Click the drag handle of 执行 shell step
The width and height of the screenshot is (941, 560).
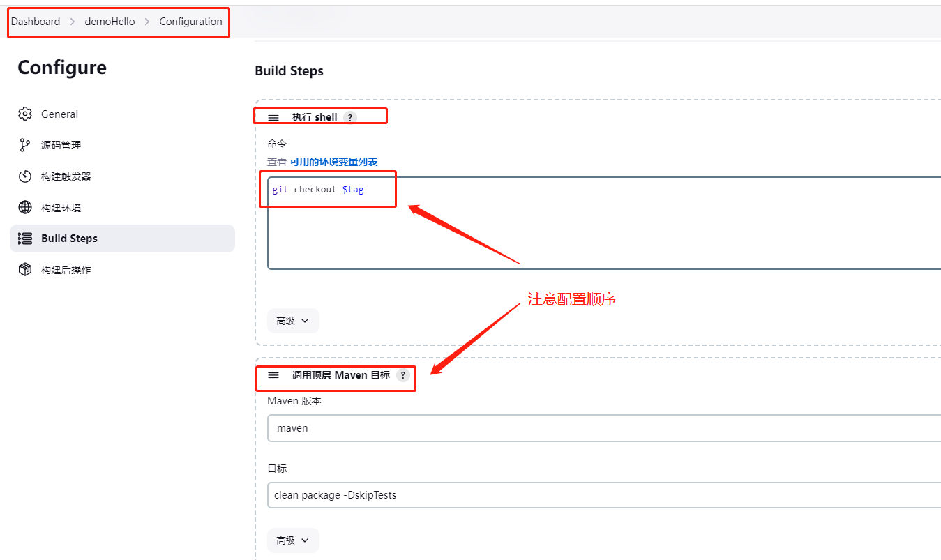[x=273, y=118]
